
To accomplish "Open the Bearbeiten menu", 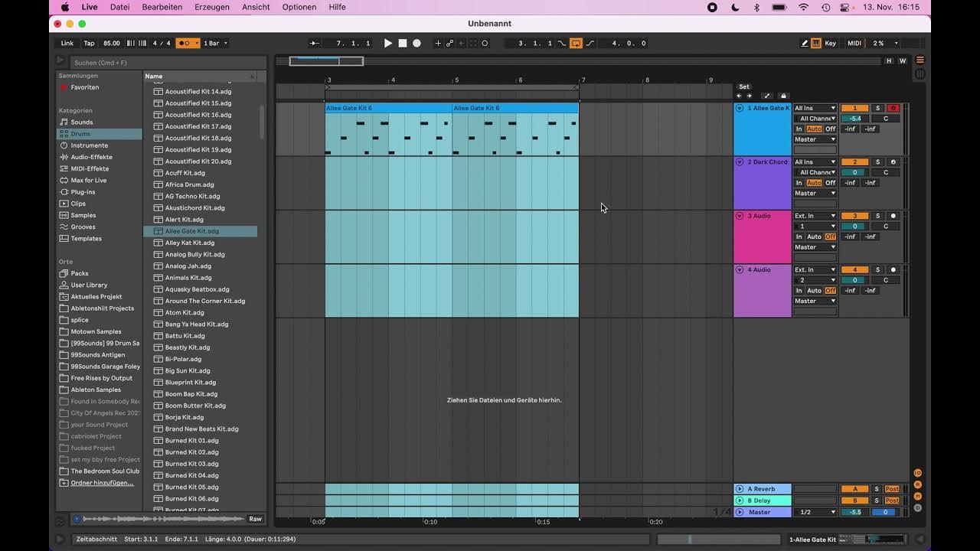I will [x=162, y=7].
